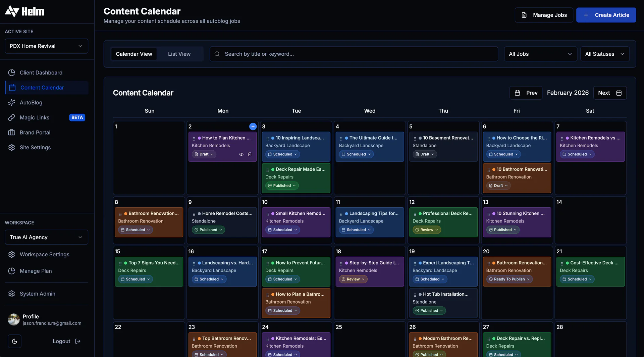Click the Create Article button
The width and height of the screenshot is (644, 357).
coord(606,15)
